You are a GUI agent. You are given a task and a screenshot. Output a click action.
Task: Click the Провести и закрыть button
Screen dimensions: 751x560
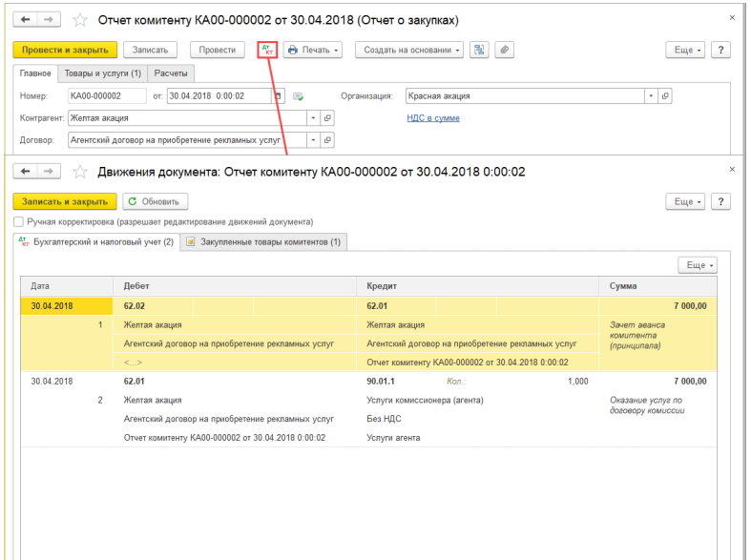click(65, 50)
